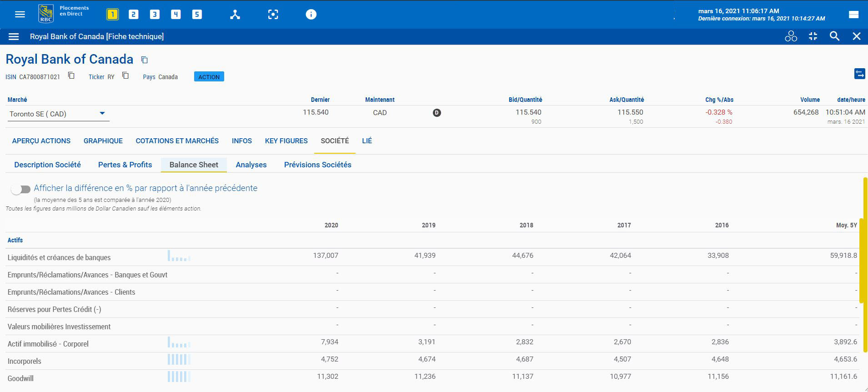Toggle percentage difference versus previous year
Screen dimensions: 868x392
click(x=20, y=189)
